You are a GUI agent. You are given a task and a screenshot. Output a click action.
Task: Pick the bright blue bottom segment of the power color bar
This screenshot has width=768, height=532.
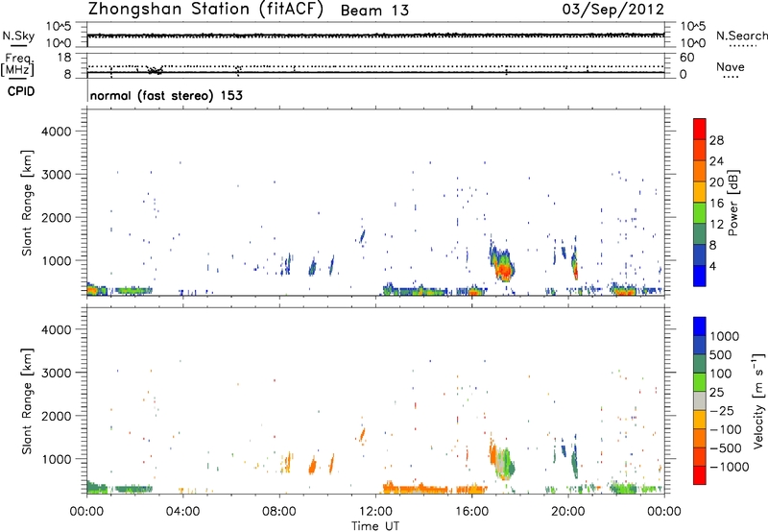point(700,276)
